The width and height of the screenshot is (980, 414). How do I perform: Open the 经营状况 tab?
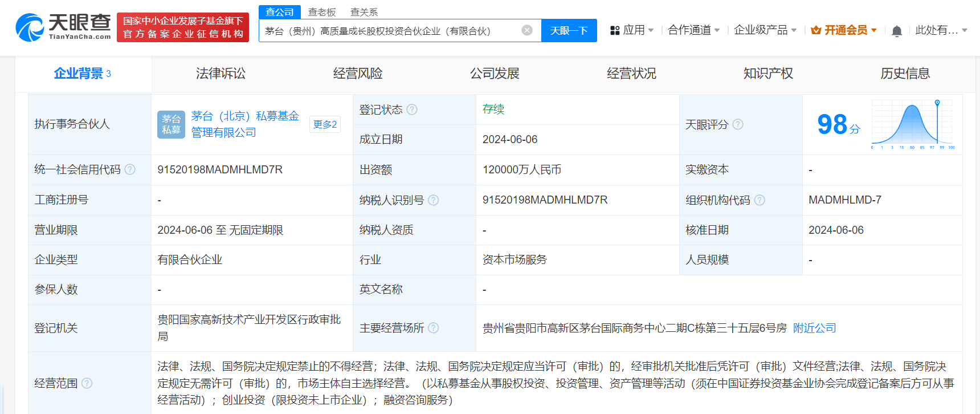point(631,74)
